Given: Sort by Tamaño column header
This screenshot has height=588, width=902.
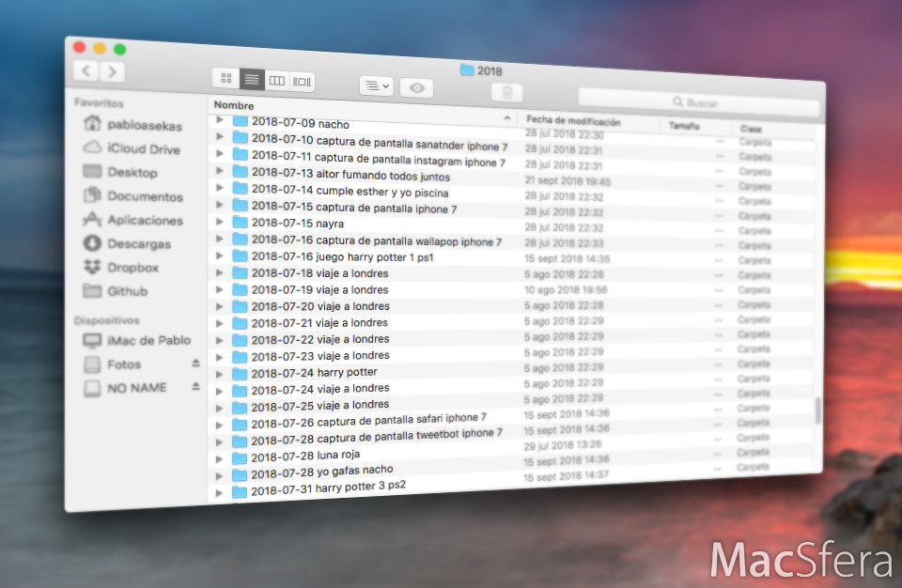Looking at the screenshot, I should click(684, 126).
